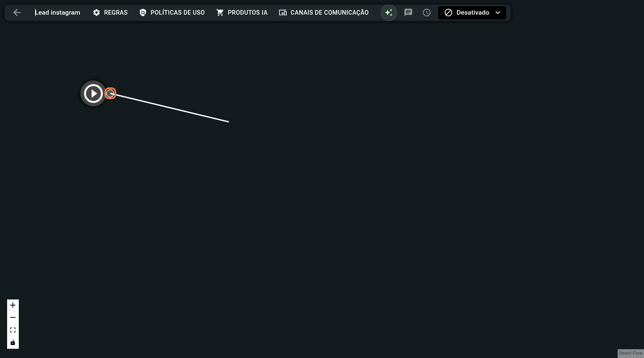Edit the flow name 'Lead instagram'

(58, 13)
